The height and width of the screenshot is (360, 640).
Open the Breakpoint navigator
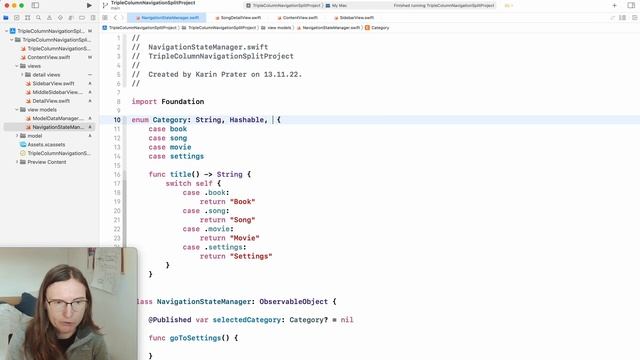point(82,18)
